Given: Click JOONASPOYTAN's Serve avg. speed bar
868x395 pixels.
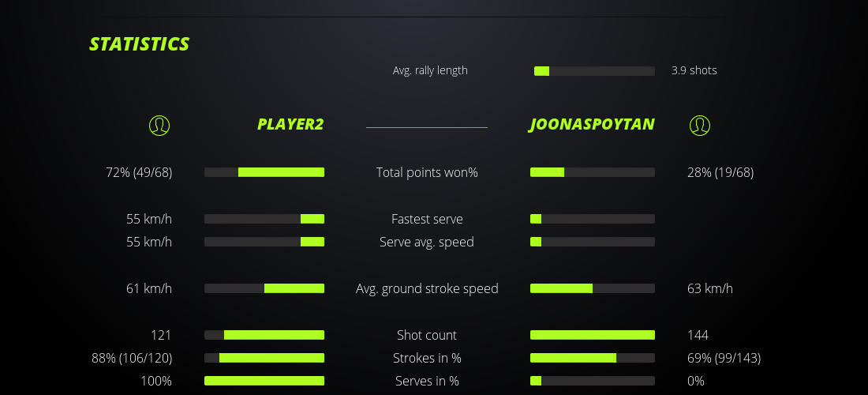Looking at the screenshot, I should coord(593,242).
